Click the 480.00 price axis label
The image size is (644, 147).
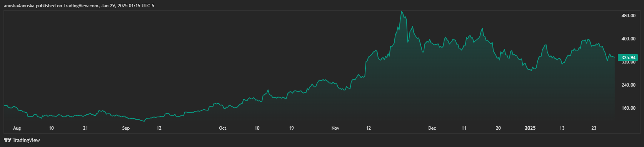(628, 16)
